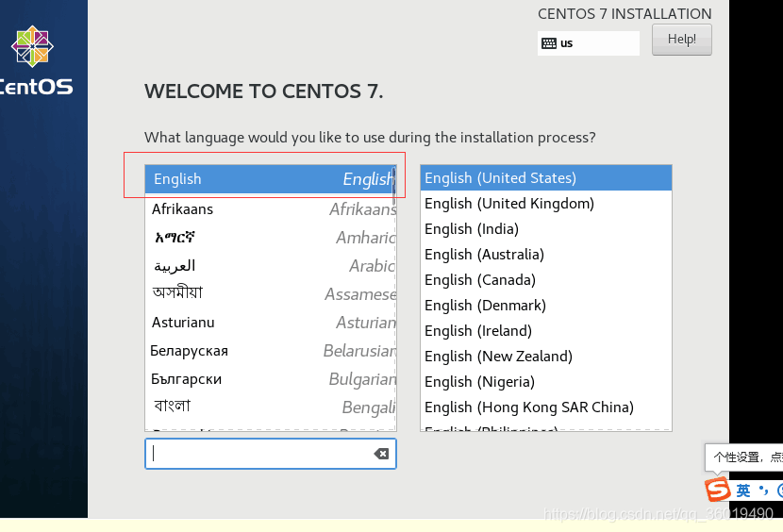Viewport: 783px width, 532px height.
Task: Choose English (Ireland) locale
Action: (546, 331)
